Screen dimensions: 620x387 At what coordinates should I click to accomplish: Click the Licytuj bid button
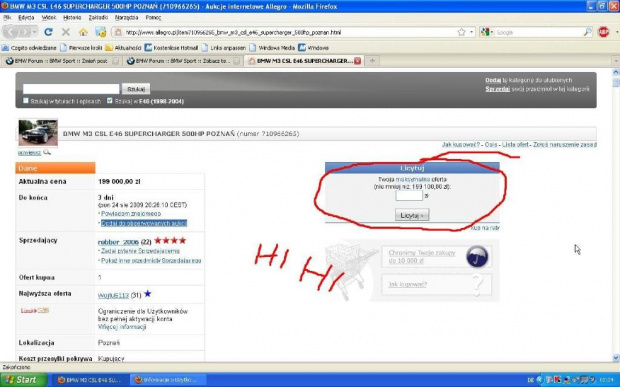coord(412,215)
